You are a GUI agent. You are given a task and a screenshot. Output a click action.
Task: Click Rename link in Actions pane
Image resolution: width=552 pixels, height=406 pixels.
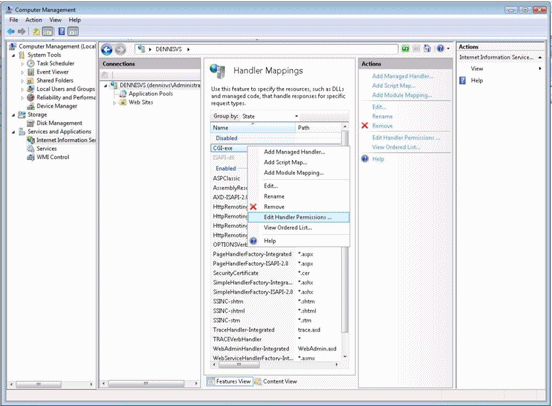[382, 116]
